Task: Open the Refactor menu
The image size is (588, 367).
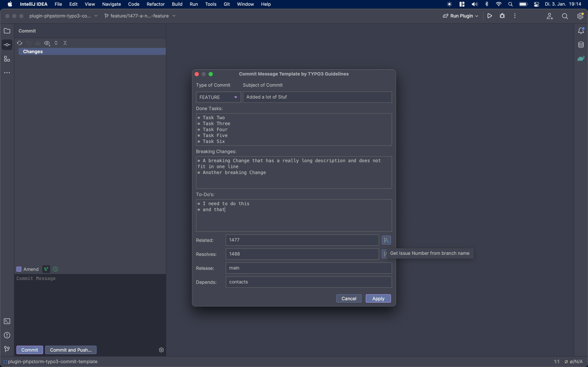Action: click(x=156, y=4)
